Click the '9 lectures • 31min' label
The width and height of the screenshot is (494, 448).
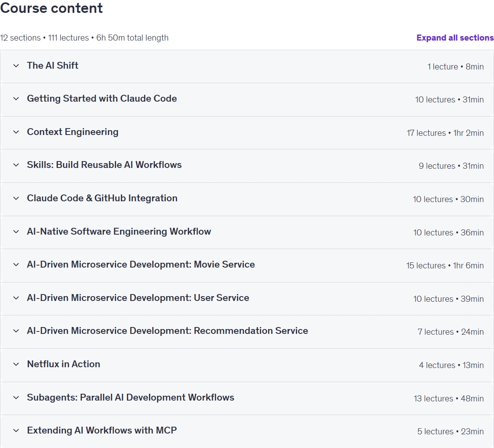click(451, 166)
